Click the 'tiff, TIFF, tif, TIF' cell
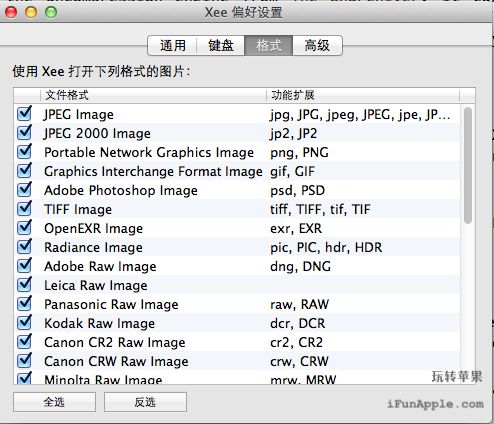This screenshot has height=424, width=494. click(320, 210)
